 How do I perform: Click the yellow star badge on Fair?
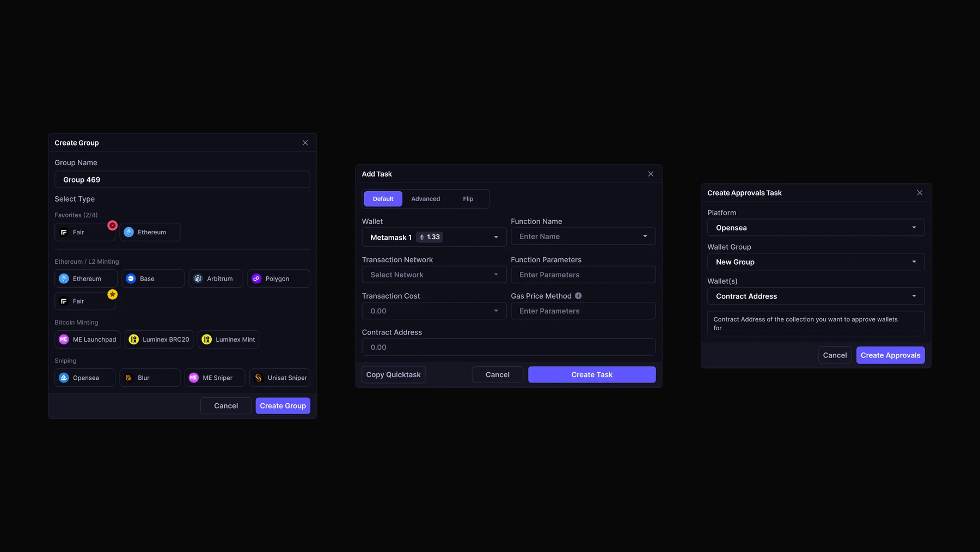tap(112, 294)
